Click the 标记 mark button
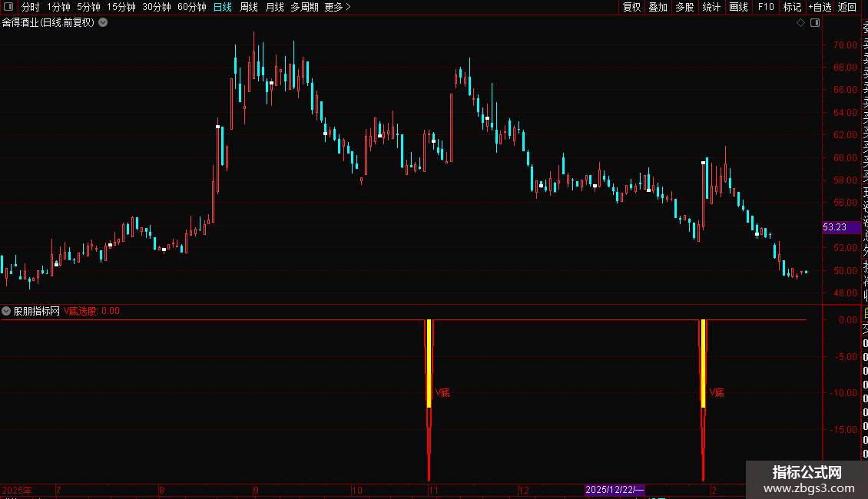868x499 pixels. pyautogui.click(x=792, y=7)
